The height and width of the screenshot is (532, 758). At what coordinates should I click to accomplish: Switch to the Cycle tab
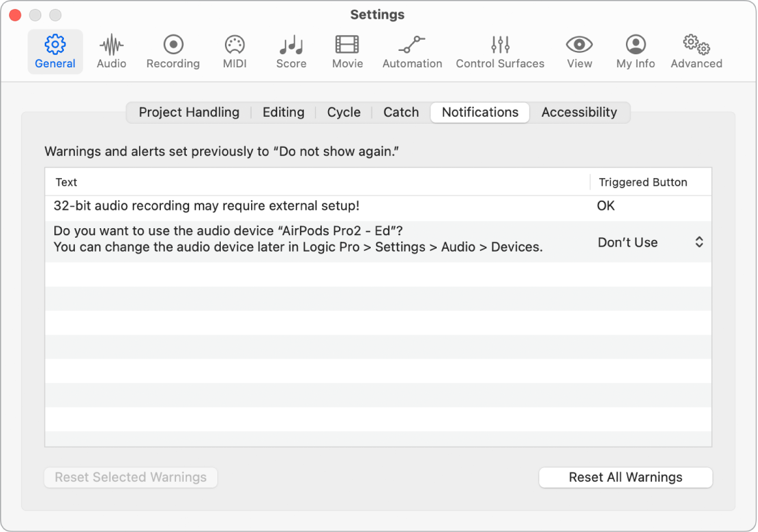[x=344, y=112]
